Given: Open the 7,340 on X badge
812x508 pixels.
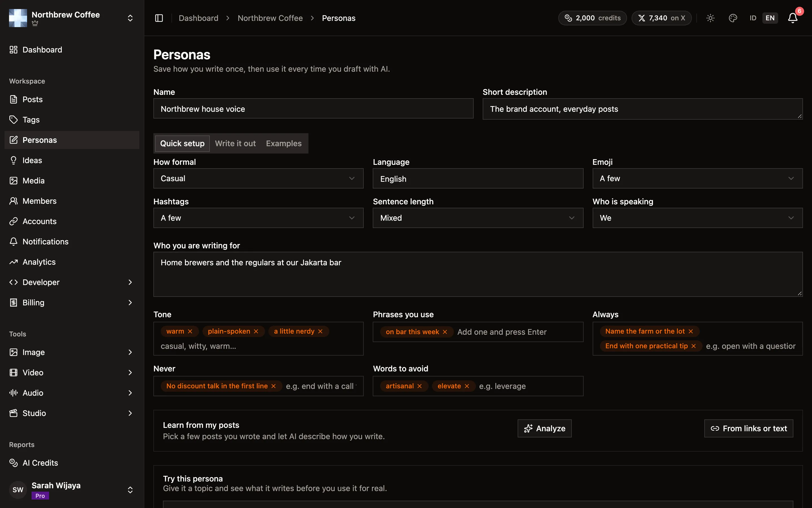Looking at the screenshot, I should 661,18.
